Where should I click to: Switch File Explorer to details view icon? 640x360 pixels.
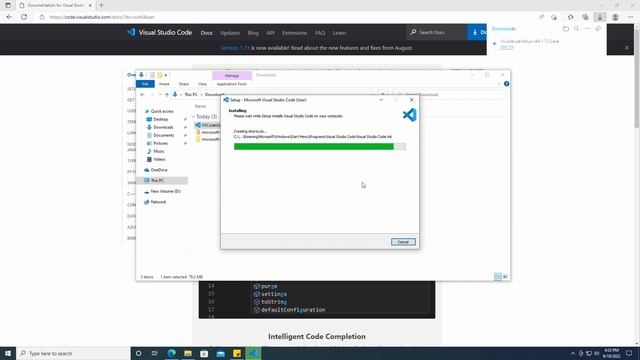click(498, 277)
